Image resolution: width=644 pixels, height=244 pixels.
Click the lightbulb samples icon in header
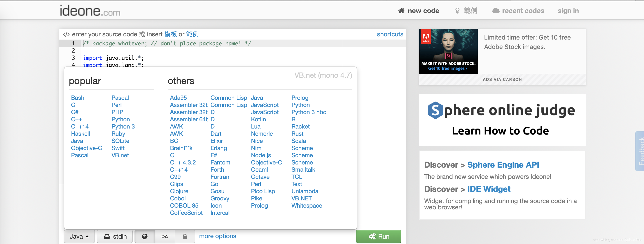(x=457, y=11)
